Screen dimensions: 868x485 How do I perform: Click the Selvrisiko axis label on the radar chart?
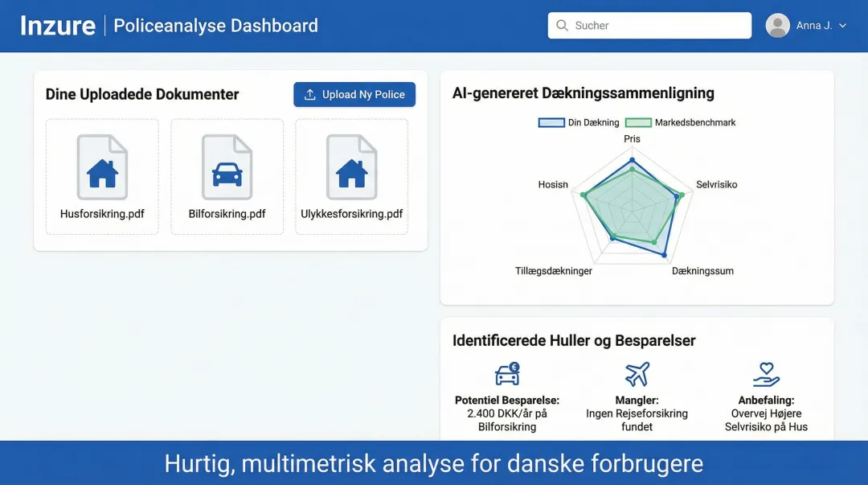715,184
